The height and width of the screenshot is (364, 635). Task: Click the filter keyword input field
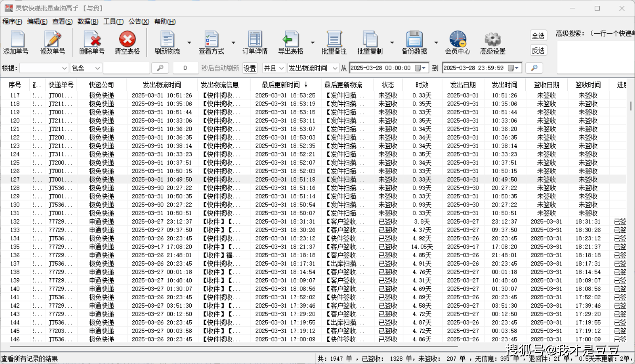point(126,68)
